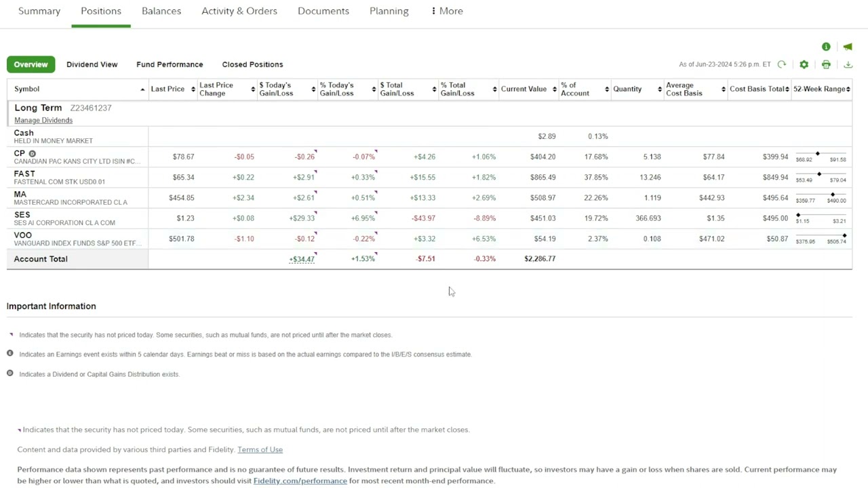
Task: Download positions using the download icon
Action: tap(848, 64)
